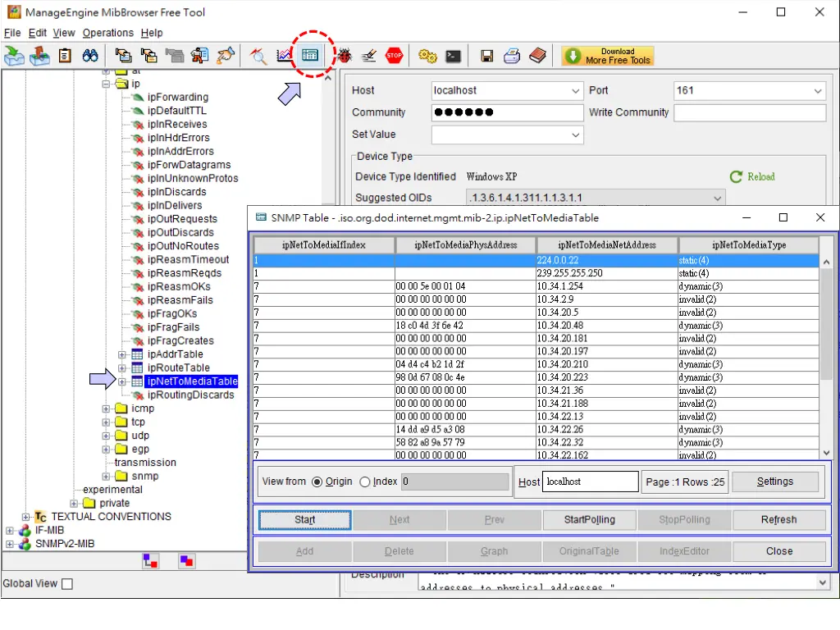The image size is (840, 630).
Task: Click the ipNetToMediaPhysAddress column header
Action: click(466, 245)
